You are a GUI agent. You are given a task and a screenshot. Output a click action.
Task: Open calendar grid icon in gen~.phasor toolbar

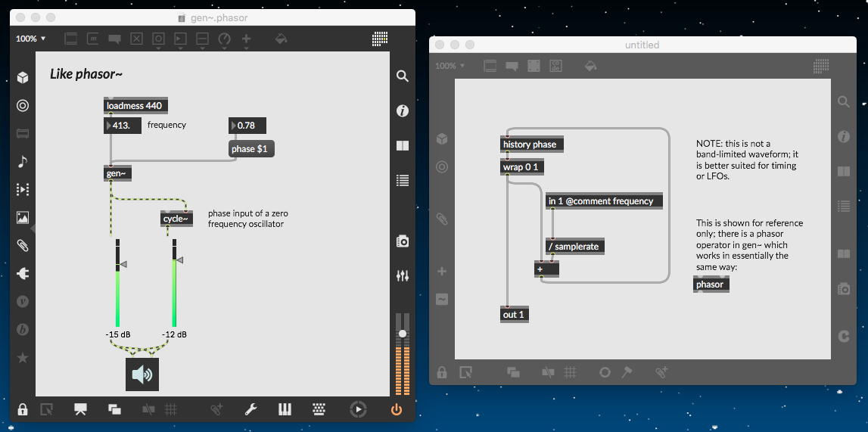click(x=379, y=38)
